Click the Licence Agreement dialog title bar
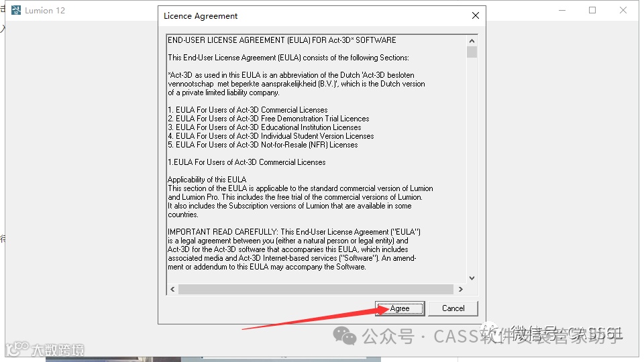This screenshot has height=362, width=644. click(312, 15)
